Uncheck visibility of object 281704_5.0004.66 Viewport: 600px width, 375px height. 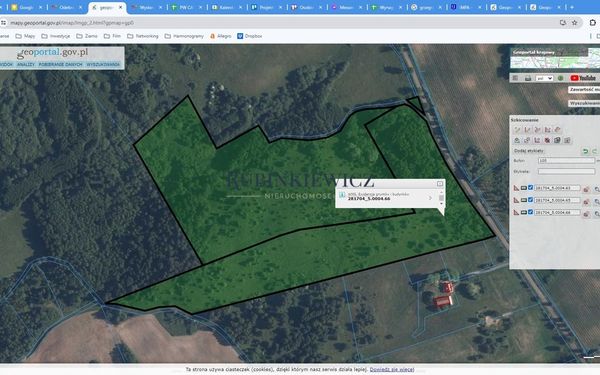(530, 212)
